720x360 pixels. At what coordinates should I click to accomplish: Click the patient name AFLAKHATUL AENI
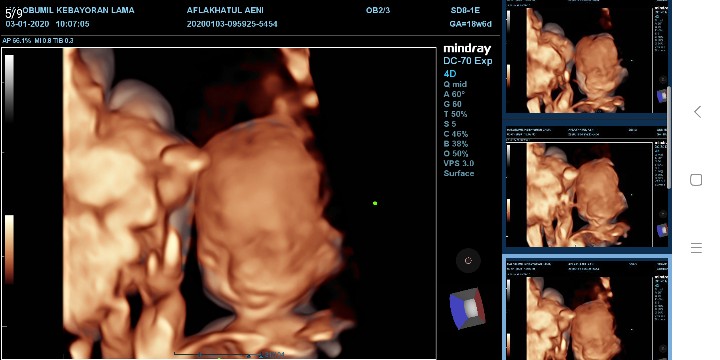point(225,10)
